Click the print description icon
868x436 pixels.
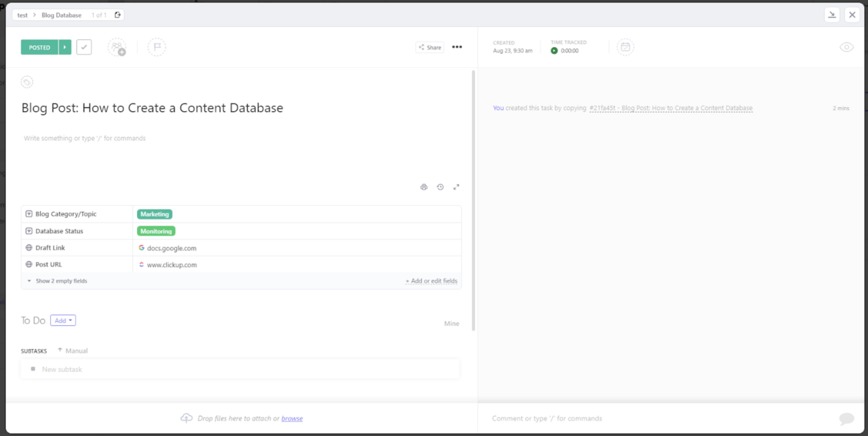(424, 187)
